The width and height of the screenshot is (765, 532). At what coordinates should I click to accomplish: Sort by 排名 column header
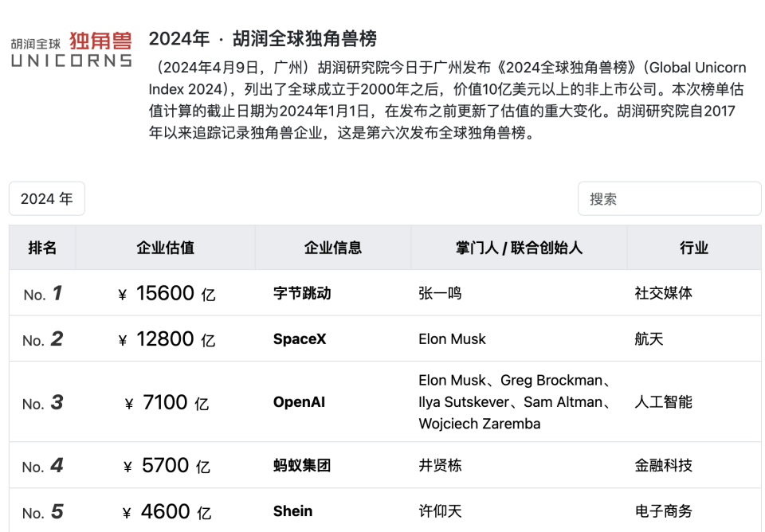[x=42, y=248]
